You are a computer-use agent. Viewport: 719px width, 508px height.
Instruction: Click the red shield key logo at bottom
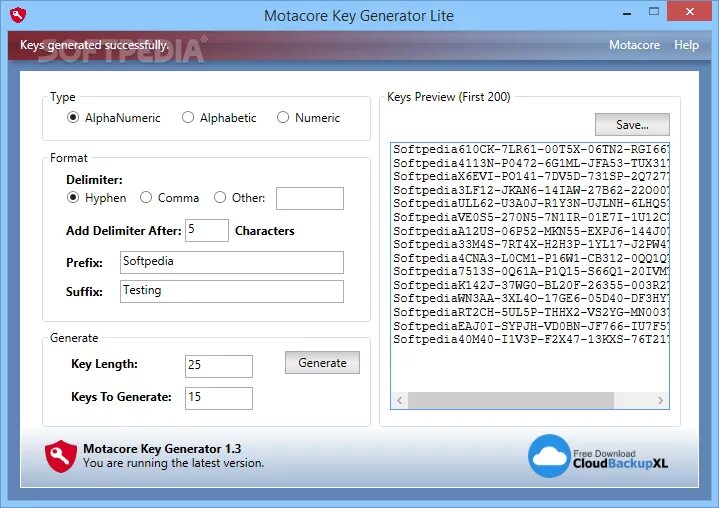point(61,456)
